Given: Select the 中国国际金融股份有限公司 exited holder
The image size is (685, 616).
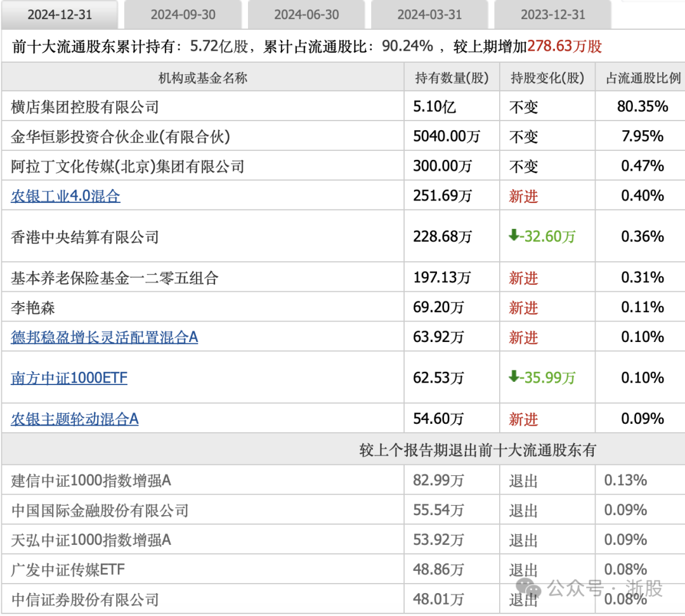Looking at the screenshot, I should point(100,511).
